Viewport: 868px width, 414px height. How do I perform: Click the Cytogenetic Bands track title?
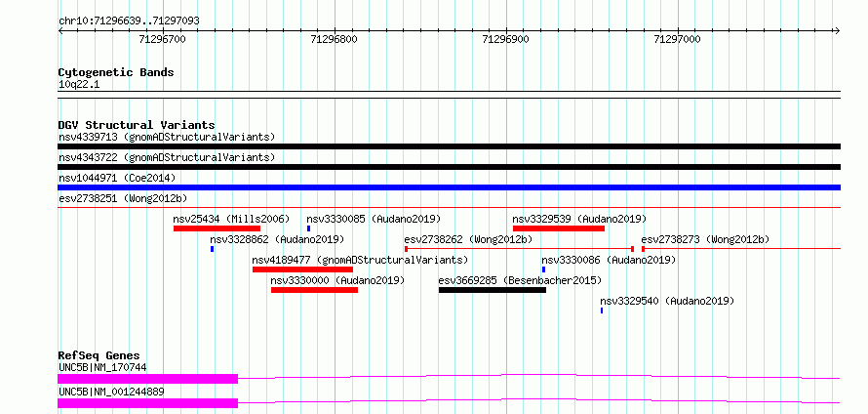(116, 72)
